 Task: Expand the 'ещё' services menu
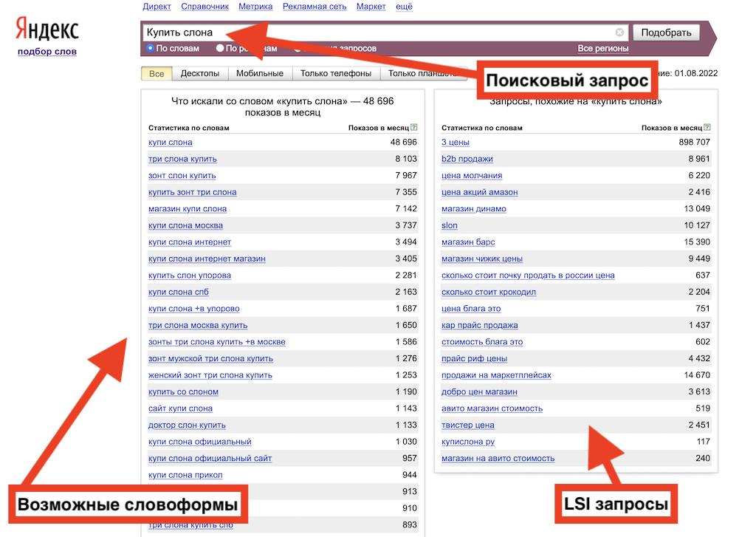coord(404,6)
